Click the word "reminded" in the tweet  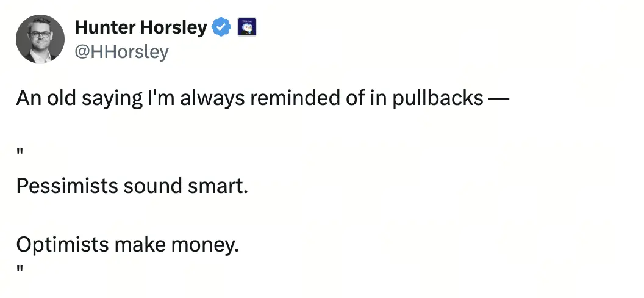[292, 99]
